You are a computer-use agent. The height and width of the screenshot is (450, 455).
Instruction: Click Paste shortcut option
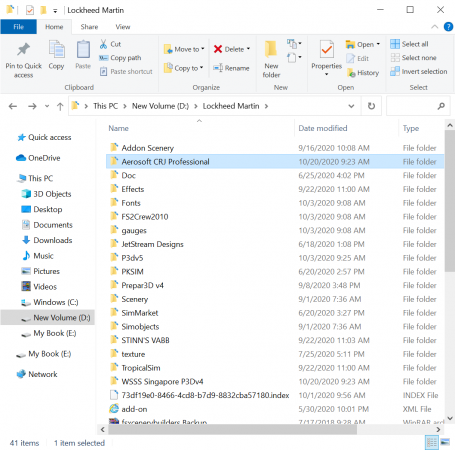point(126,71)
